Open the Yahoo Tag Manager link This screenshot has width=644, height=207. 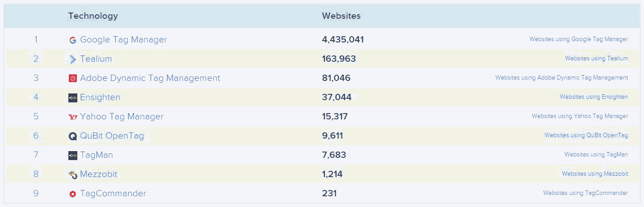click(x=122, y=117)
